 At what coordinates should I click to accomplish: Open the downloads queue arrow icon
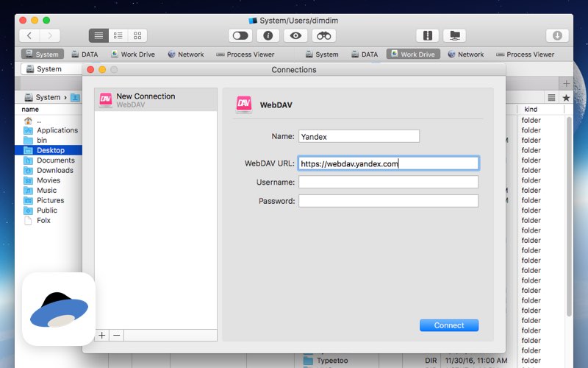[557, 35]
